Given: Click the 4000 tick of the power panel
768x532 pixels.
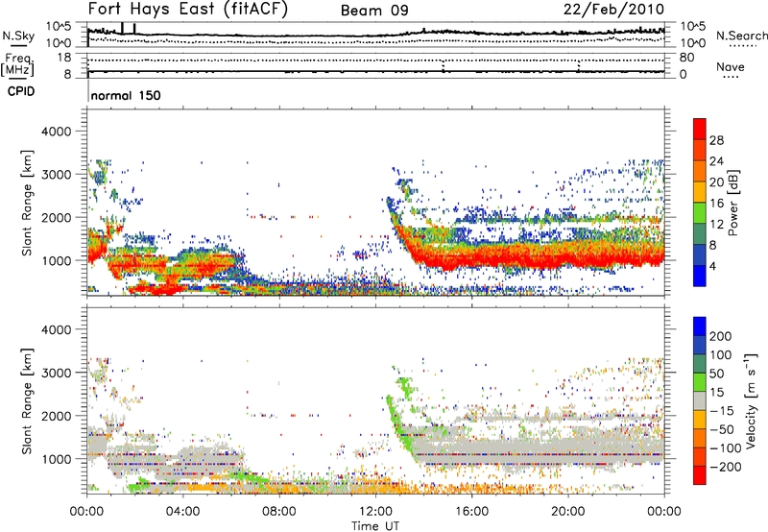Looking at the screenshot, I should coord(56,132).
